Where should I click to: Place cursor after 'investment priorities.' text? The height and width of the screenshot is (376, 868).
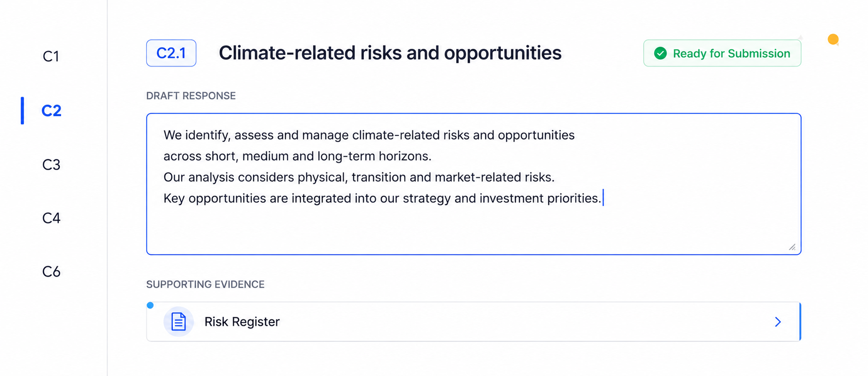tap(603, 198)
